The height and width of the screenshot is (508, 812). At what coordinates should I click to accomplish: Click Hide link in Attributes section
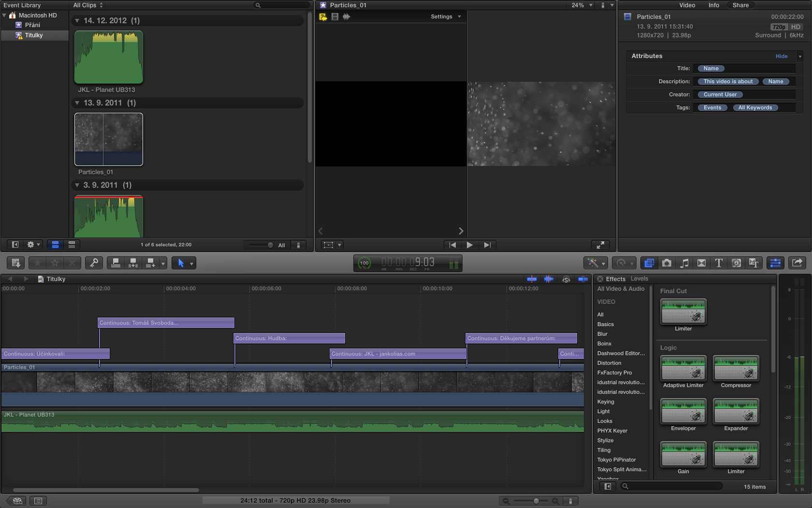pos(782,56)
